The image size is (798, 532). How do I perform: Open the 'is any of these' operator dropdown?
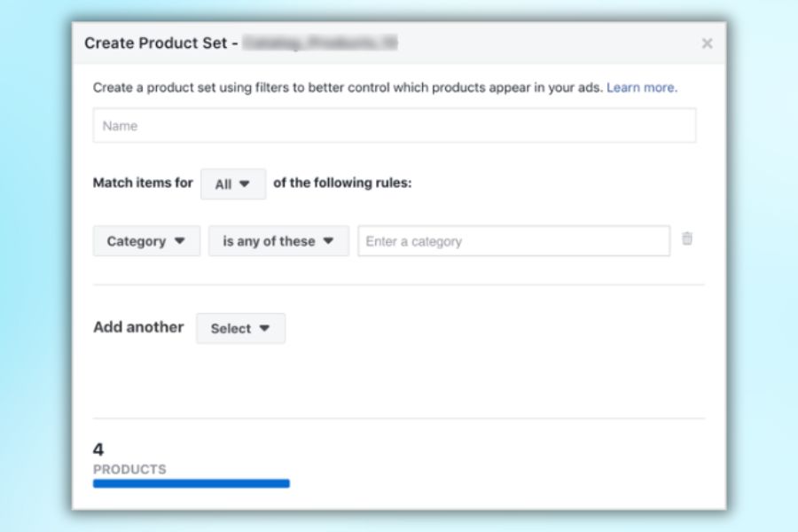(278, 241)
